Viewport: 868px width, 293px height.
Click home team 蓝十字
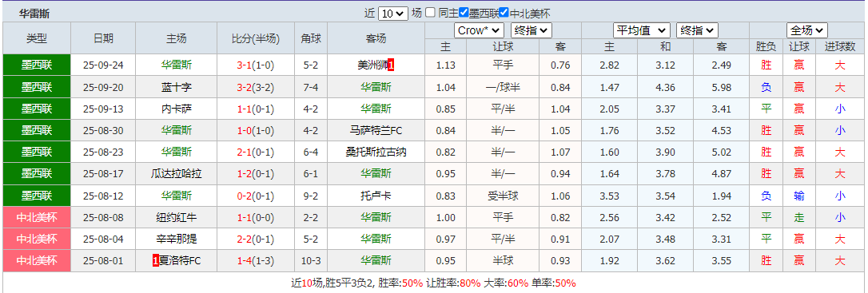click(x=177, y=87)
